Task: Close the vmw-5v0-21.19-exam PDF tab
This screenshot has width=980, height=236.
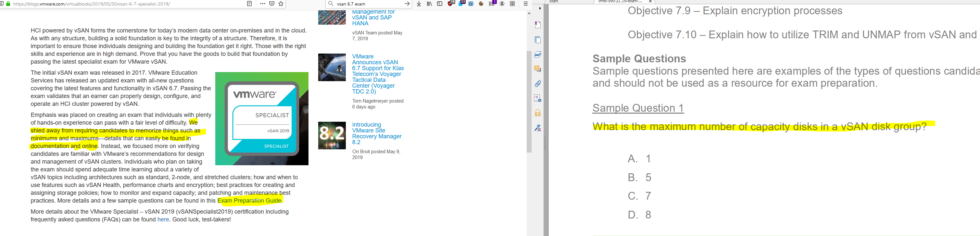Action: pos(650,2)
